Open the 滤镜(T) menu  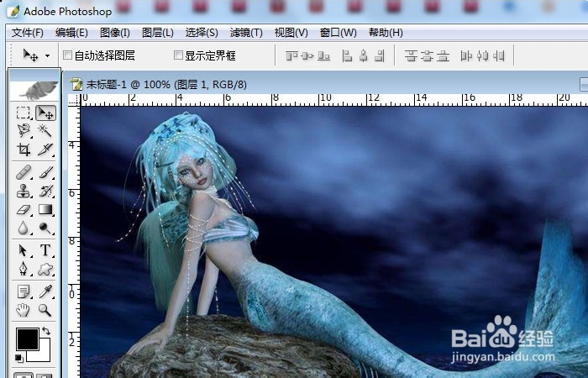[x=246, y=33]
